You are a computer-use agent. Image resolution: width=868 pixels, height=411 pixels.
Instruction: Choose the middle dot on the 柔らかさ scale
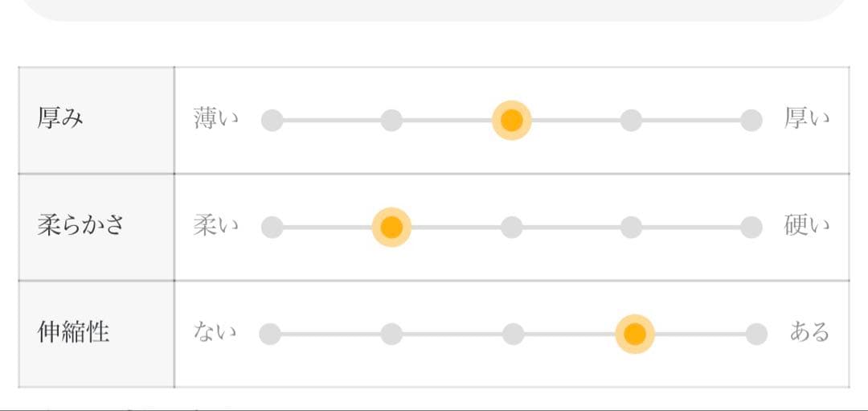511,228
